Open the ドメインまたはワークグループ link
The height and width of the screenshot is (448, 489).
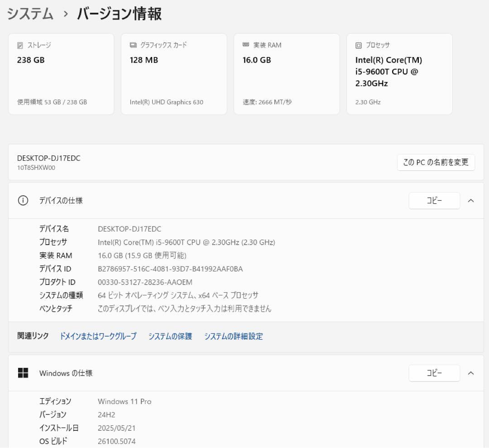tap(98, 337)
